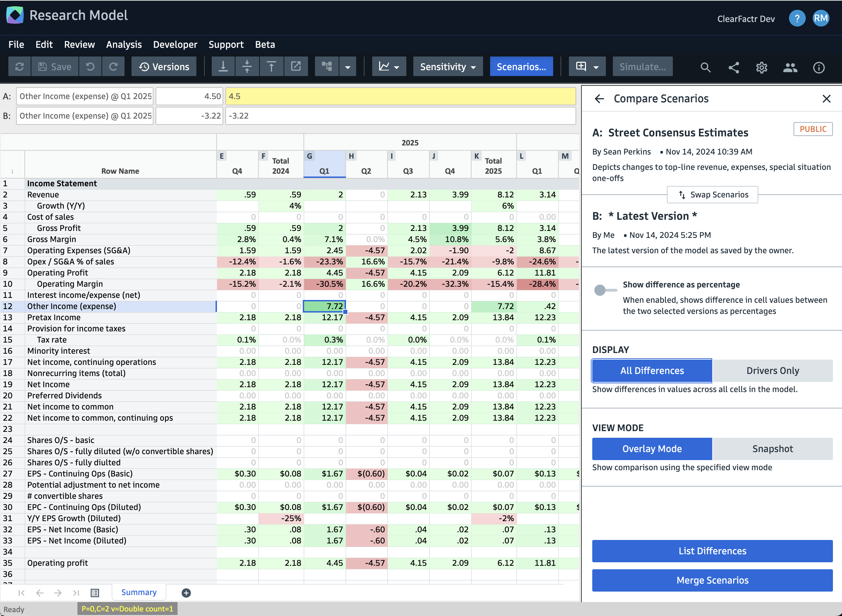Select Drivers Only display option
This screenshot has width=842, height=616.
(x=773, y=371)
